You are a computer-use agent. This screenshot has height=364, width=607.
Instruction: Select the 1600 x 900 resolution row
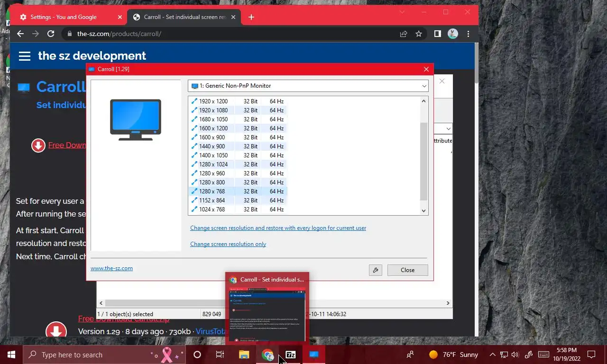click(x=238, y=137)
